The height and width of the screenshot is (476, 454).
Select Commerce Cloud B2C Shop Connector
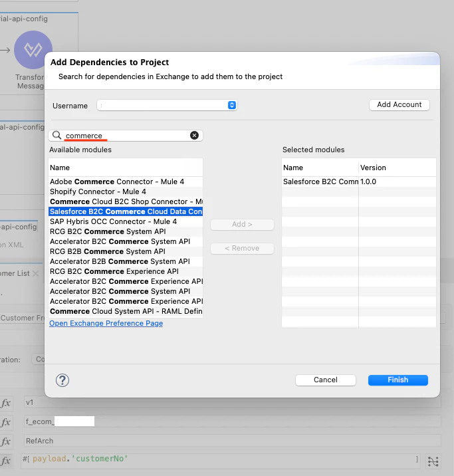126,201
